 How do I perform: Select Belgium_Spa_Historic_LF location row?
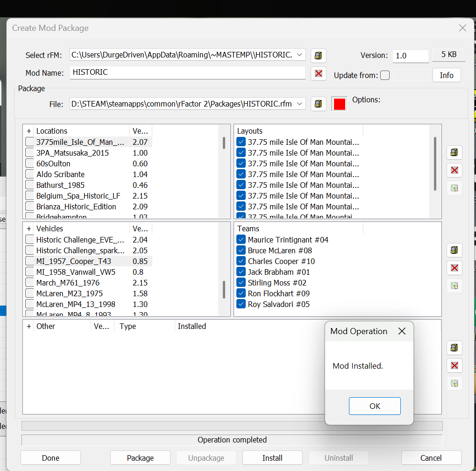89,196
